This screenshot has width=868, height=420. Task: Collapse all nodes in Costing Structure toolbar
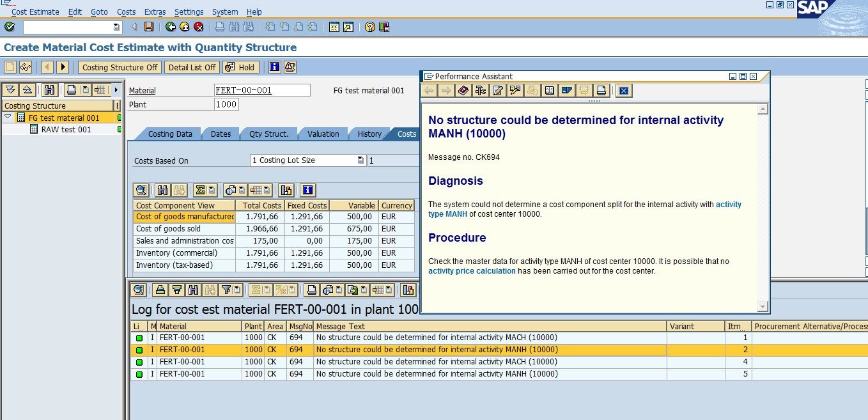tap(27, 90)
